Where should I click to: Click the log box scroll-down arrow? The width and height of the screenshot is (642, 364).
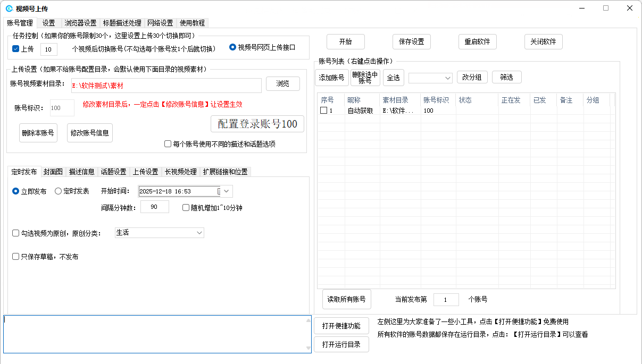point(308,348)
